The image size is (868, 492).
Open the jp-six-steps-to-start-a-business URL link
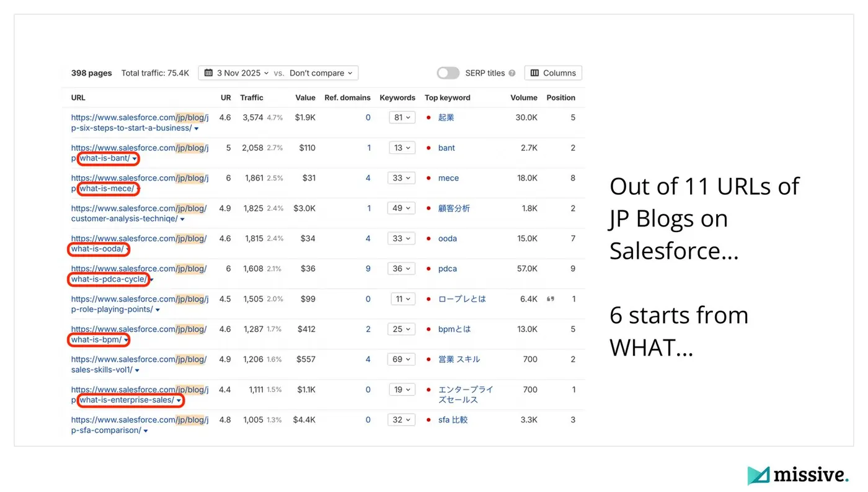[x=139, y=122]
